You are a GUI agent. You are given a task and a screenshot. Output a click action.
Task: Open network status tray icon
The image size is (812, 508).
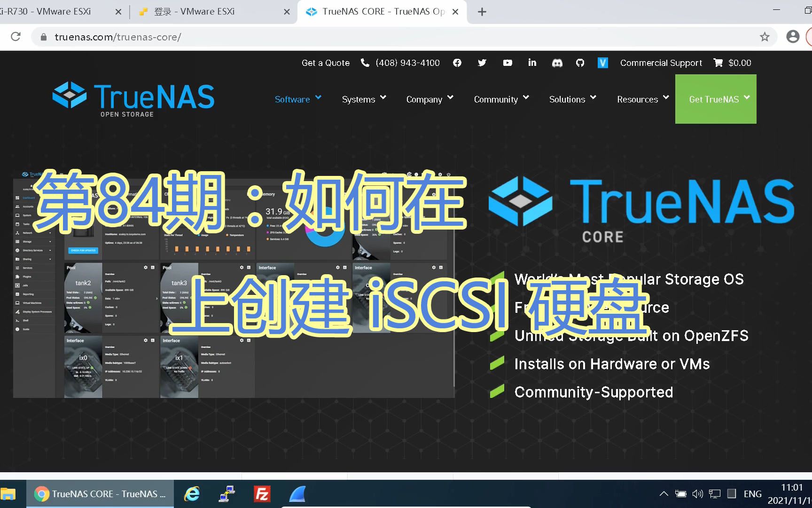pyautogui.click(x=715, y=494)
